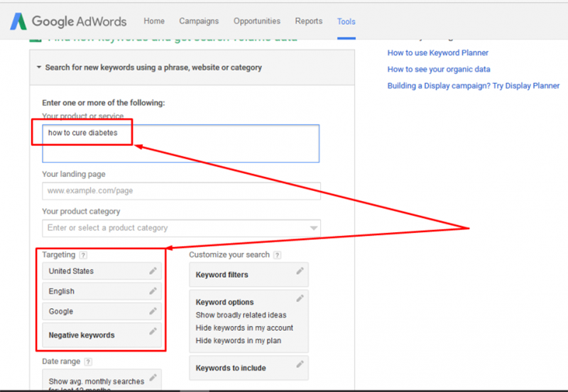Click Enter one or more of the following text

click(104, 103)
